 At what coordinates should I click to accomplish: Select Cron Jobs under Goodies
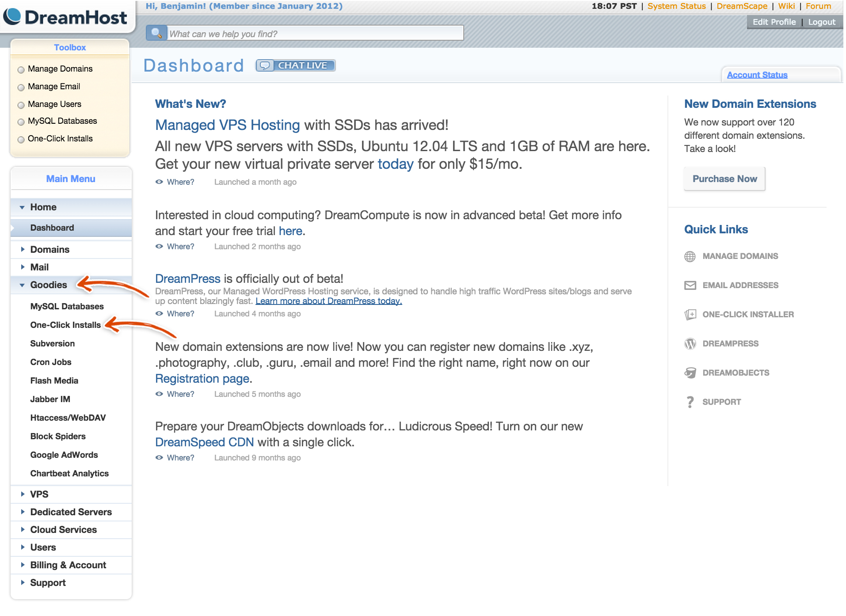tap(50, 362)
